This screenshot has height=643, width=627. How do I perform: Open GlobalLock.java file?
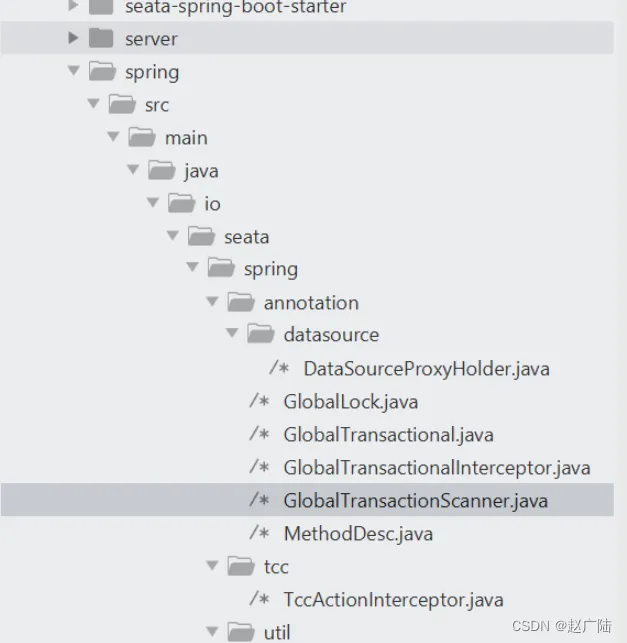(x=351, y=401)
